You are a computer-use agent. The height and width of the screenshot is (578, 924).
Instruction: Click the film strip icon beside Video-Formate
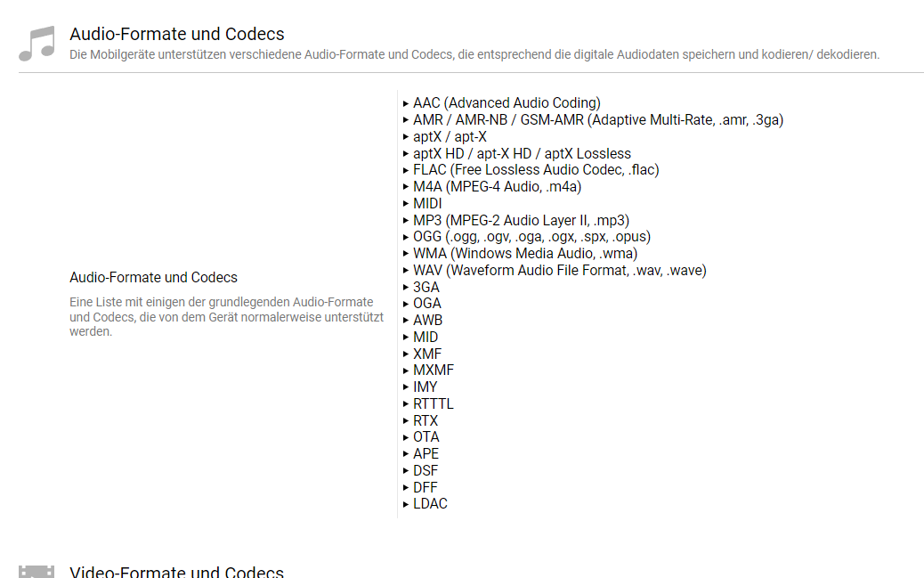(36, 572)
